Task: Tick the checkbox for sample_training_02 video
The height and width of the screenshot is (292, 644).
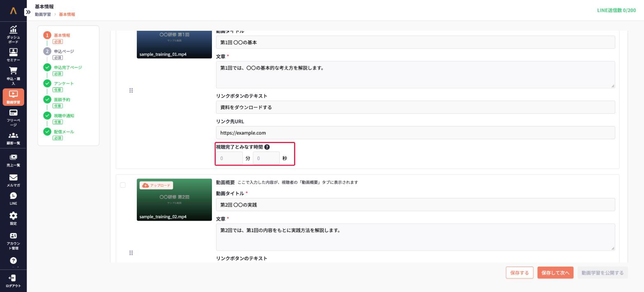Action: pyautogui.click(x=123, y=185)
